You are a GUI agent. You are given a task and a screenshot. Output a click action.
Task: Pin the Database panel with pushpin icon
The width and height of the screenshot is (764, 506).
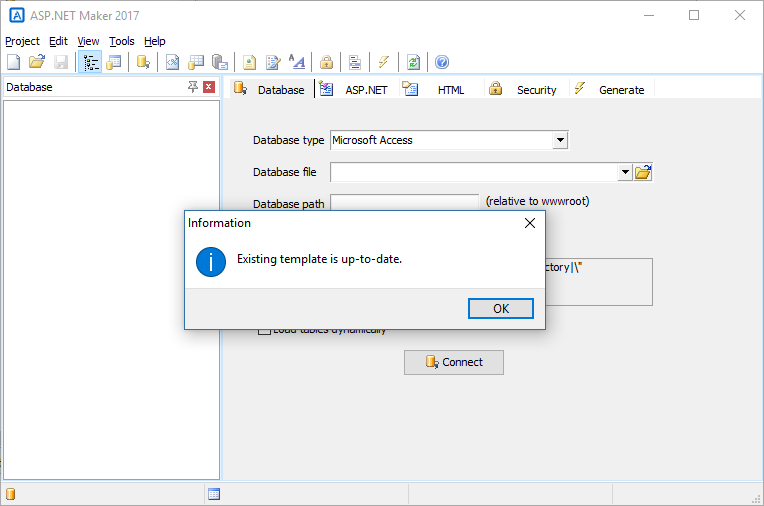click(193, 87)
